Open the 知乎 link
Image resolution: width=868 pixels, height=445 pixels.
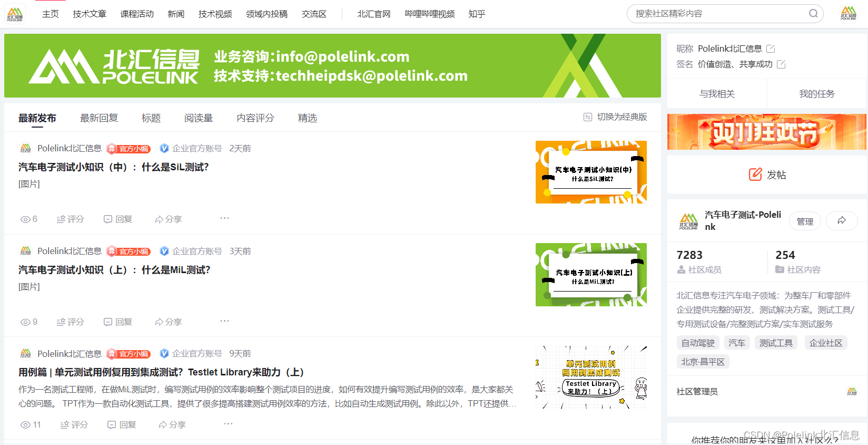coord(477,14)
